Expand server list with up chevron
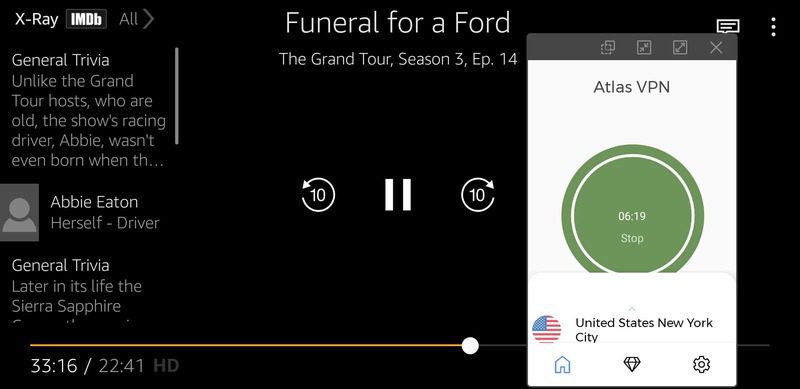The width and height of the screenshot is (800, 389). pos(632,309)
